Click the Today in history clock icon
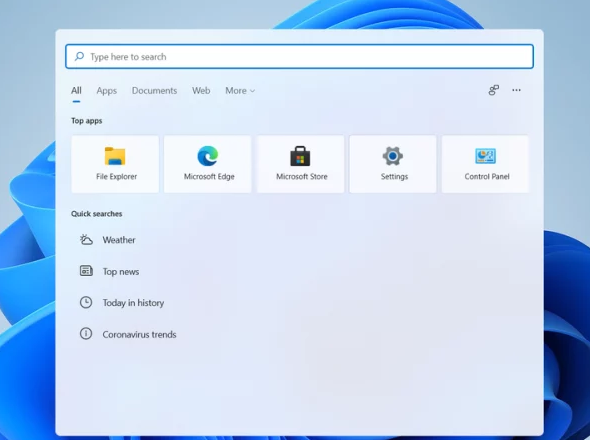590x440 pixels. point(86,302)
